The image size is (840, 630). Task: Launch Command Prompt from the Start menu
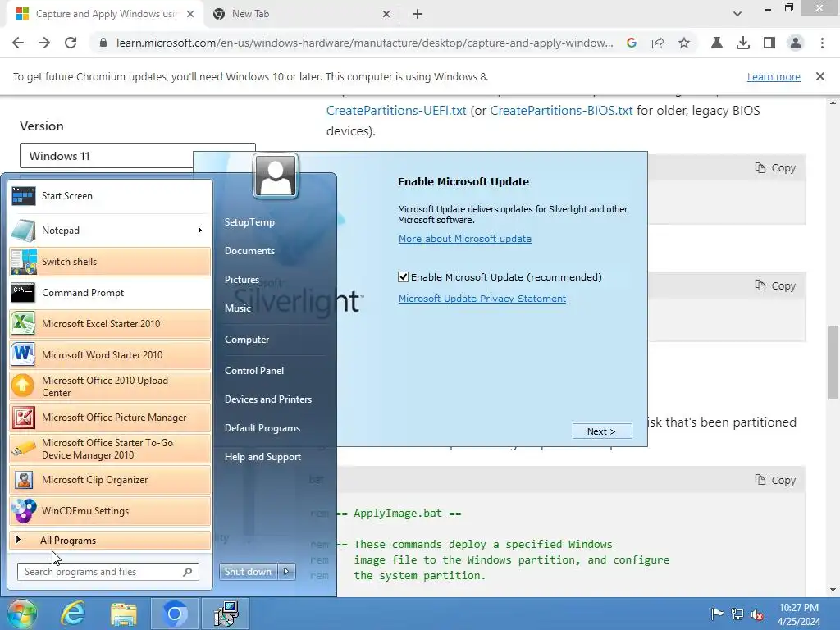pos(110,293)
